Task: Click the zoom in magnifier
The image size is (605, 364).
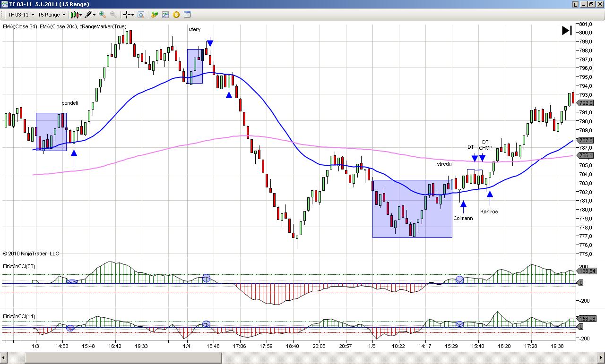Action: [x=103, y=15]
